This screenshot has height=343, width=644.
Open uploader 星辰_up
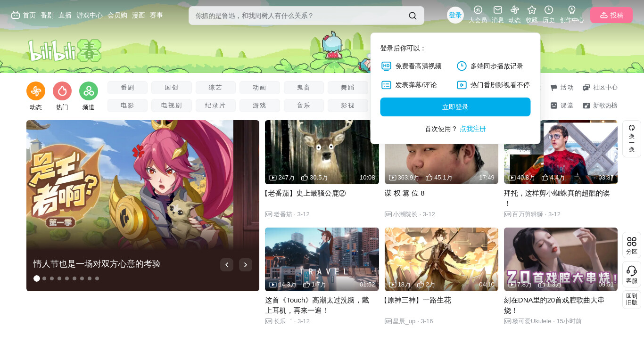[404, 321]
